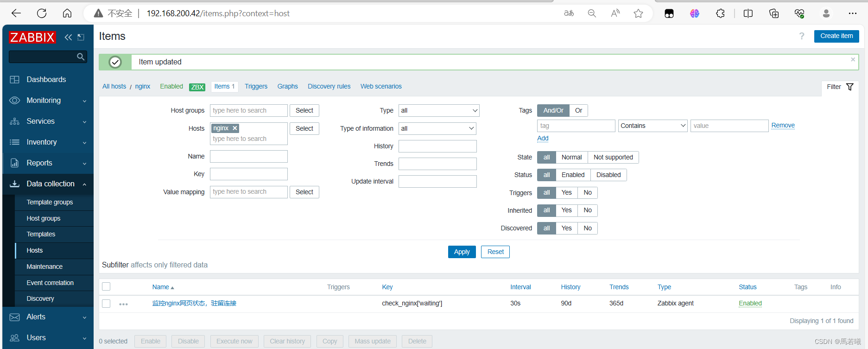The image size is (868, 349).
Task: Open the tag Contains operator dropdown
Action: tap(653, 126)
